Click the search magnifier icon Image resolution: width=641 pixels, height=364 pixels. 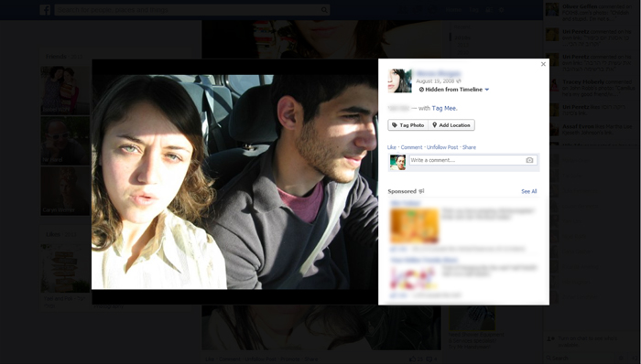point(324,10)
